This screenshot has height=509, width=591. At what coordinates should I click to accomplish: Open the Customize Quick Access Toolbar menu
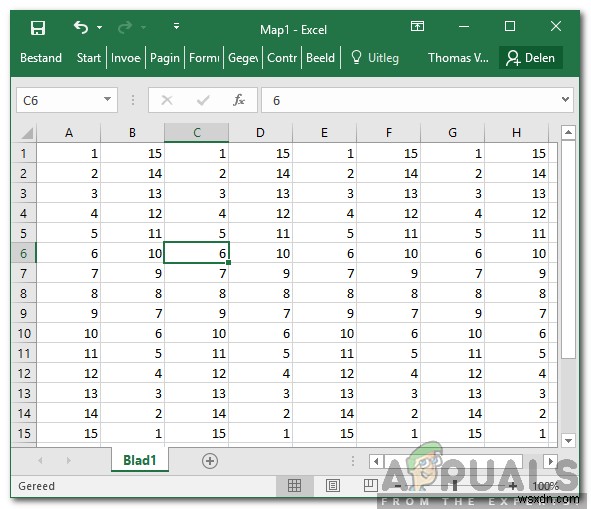176,26
